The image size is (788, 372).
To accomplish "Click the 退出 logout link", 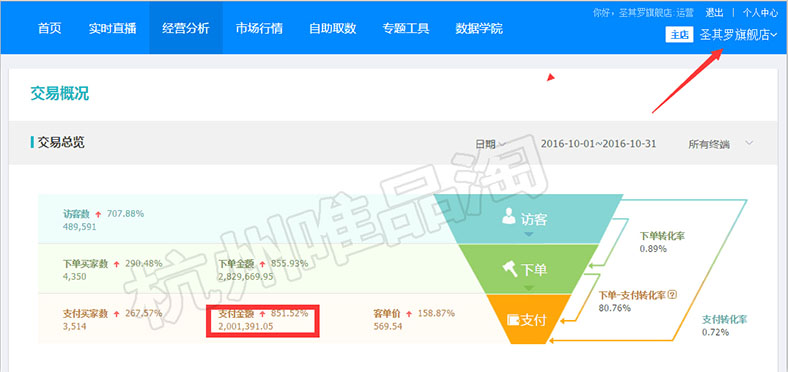I will (714, 13).
